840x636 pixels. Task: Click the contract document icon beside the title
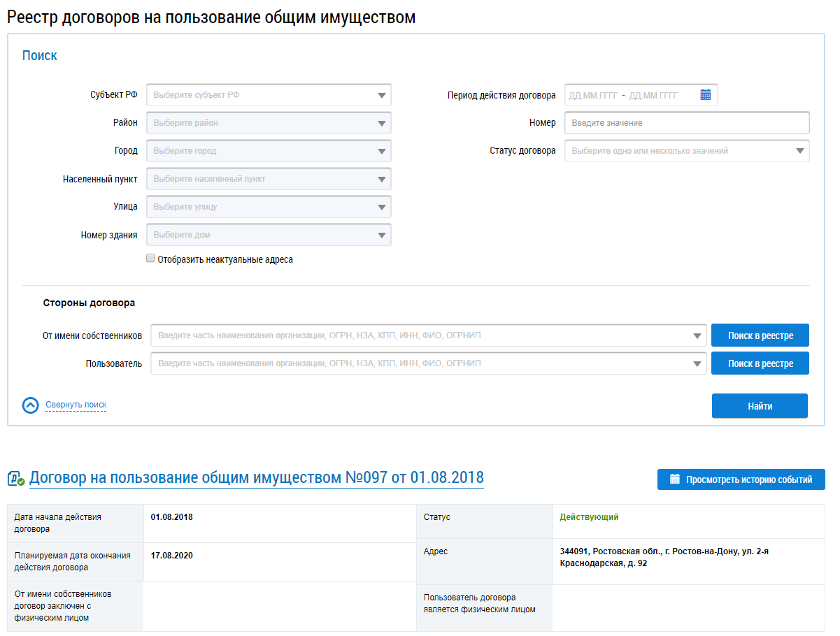tap(16, 479)
